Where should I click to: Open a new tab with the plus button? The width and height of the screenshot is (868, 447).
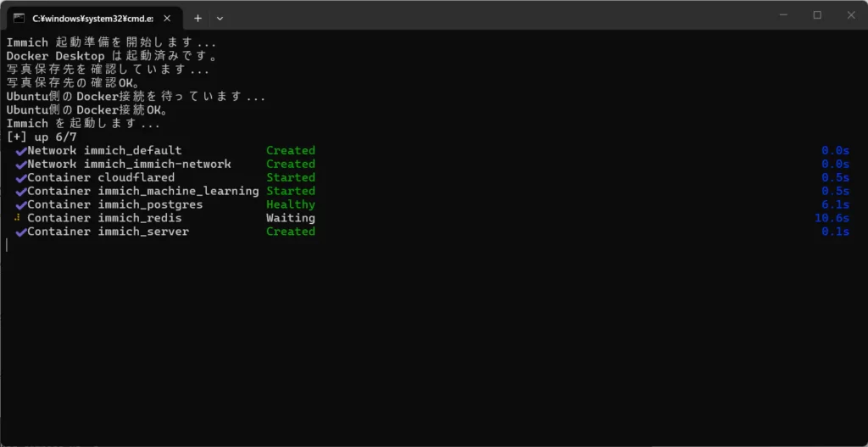click(x=198, y=18)
